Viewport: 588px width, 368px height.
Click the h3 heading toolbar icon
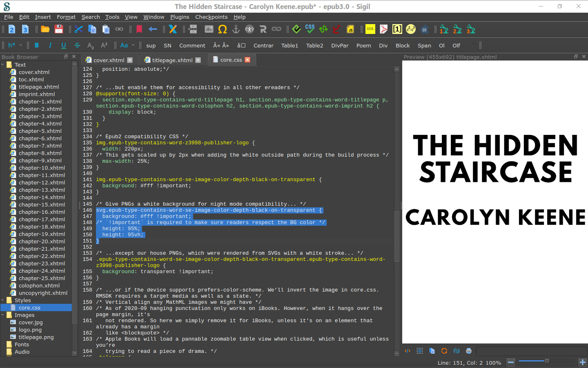pos(25,29)
